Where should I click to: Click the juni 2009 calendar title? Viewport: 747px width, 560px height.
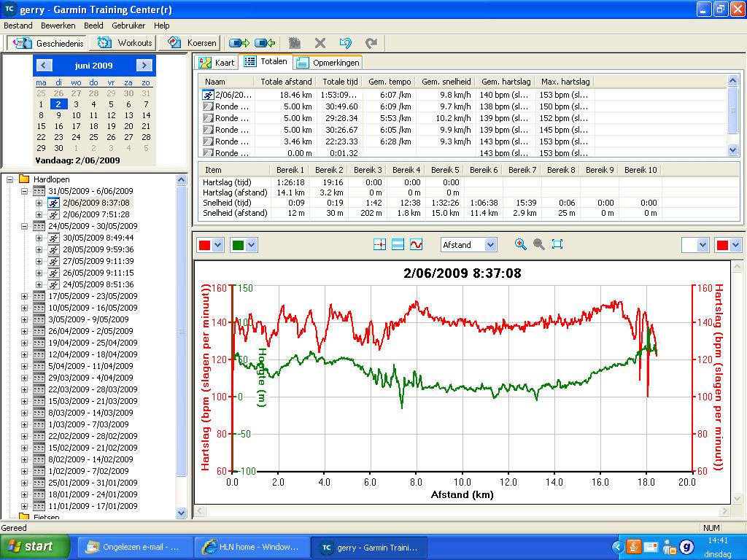(93, 66)
